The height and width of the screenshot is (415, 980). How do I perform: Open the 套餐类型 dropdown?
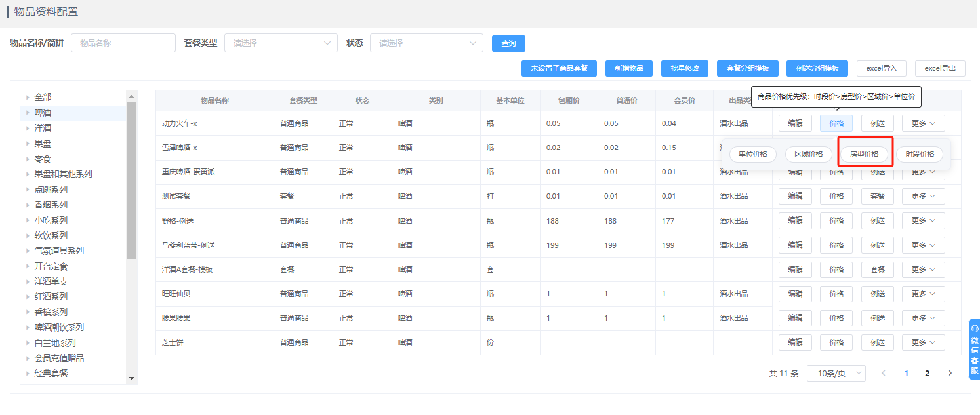[281, 43]
